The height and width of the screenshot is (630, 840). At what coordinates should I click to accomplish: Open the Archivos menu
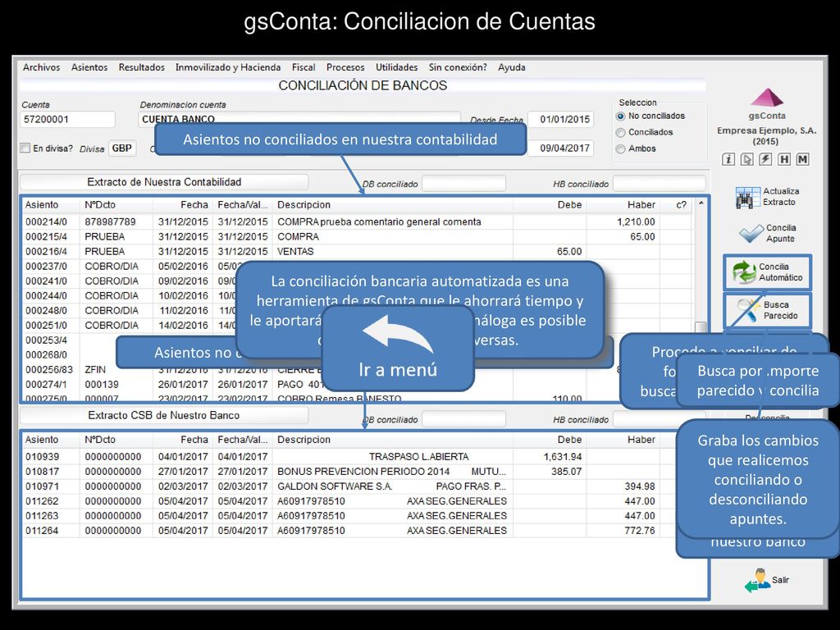click(x=41, y=67)
